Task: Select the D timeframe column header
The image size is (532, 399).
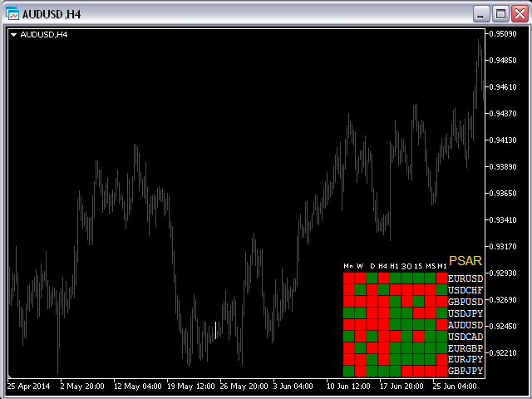Action: coord(372,266)
